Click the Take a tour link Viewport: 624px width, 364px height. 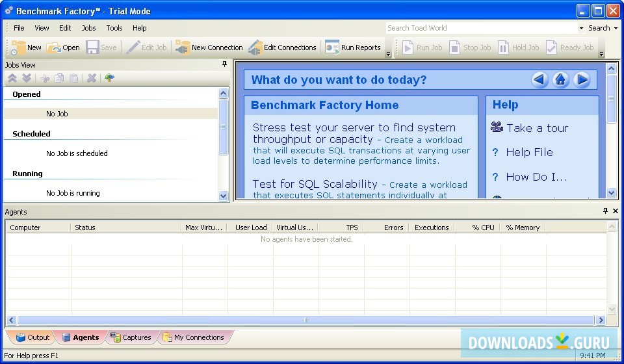537,128
